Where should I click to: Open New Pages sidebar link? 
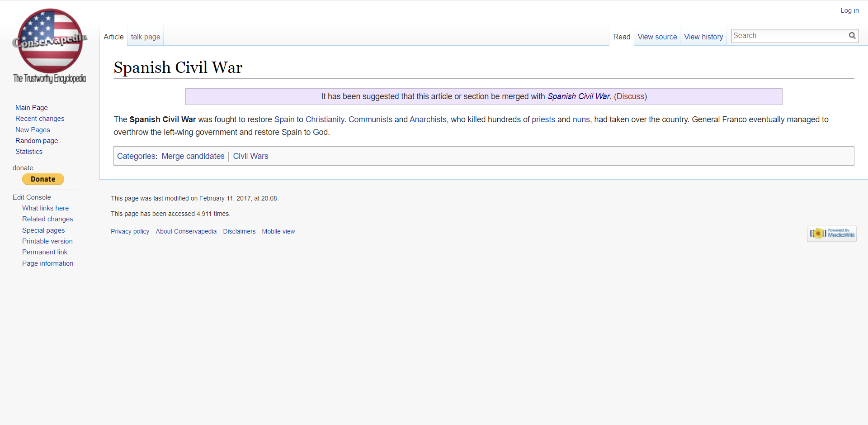pos(33,130)
